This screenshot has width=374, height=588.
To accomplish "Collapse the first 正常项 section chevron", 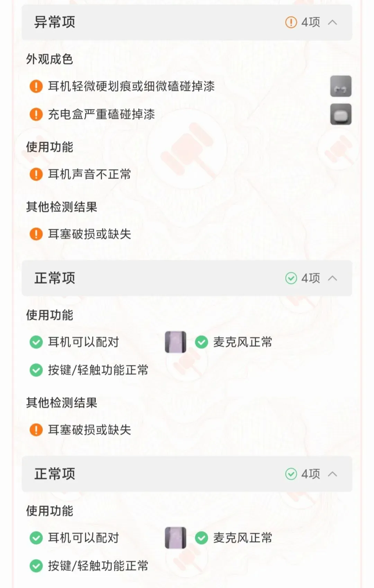I will 332,278.
